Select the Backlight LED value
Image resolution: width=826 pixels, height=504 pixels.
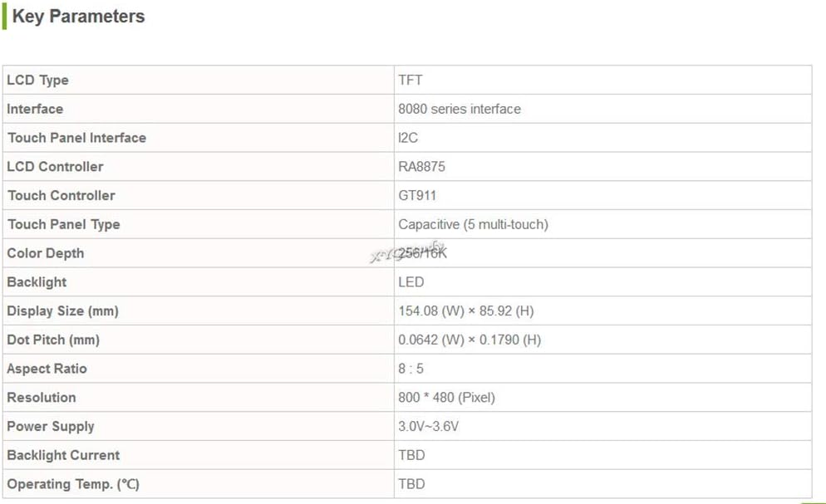(x=411, y=282)
